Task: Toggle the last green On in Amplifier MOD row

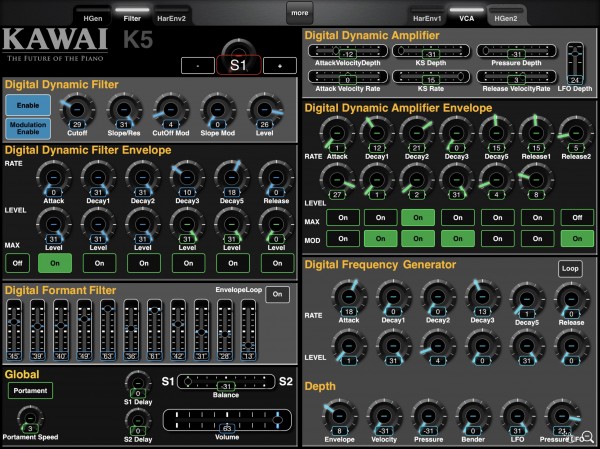Action: click(x=577, y=238)
